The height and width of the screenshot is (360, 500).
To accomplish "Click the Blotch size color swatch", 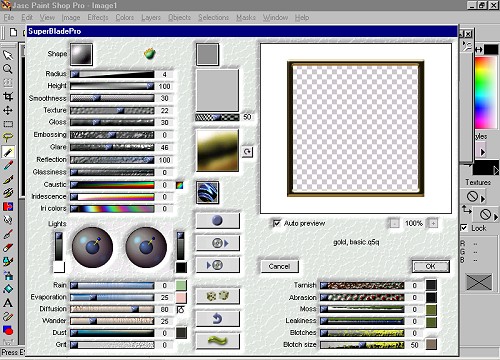I will 431,345.
